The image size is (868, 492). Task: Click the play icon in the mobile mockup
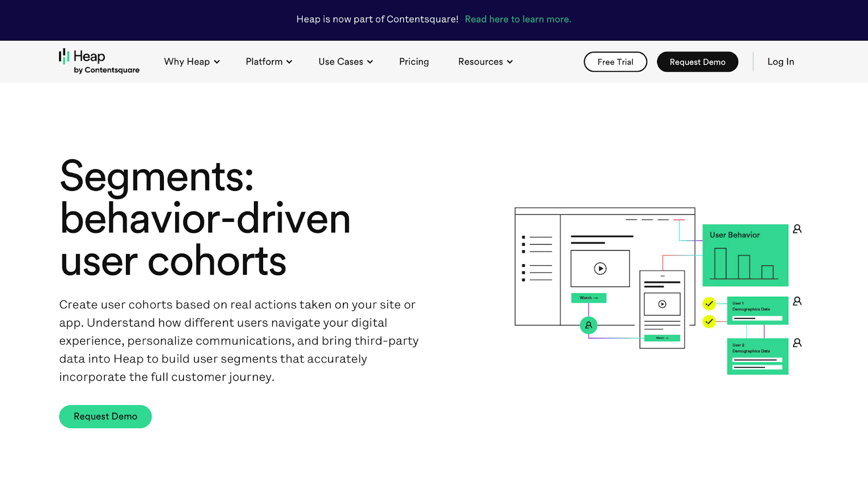[662, 304]
